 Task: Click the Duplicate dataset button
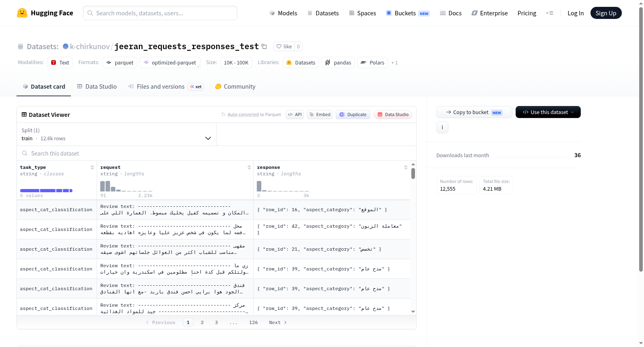353,114
